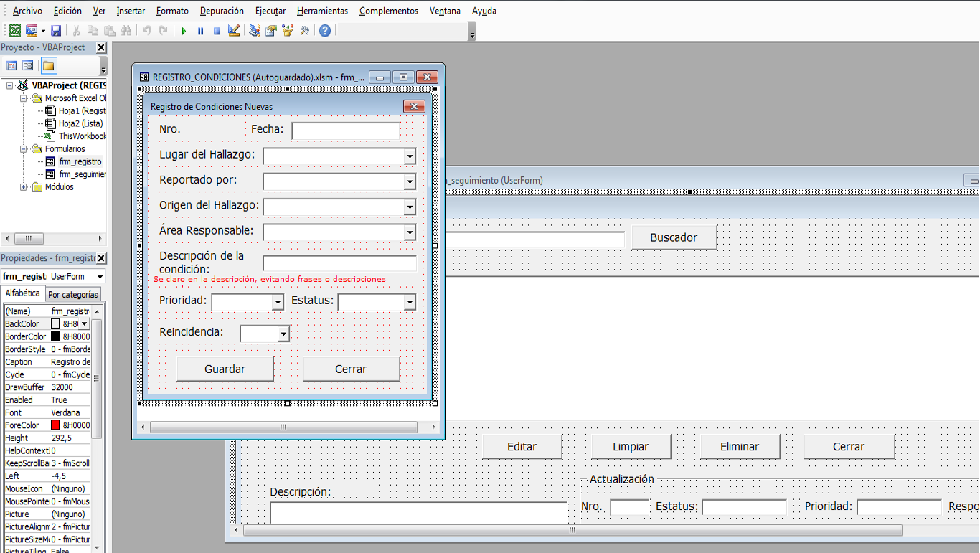This screenshot has height=553, width=980.
Task: Open the Herramientas menu
Action: tap(322, 11)
